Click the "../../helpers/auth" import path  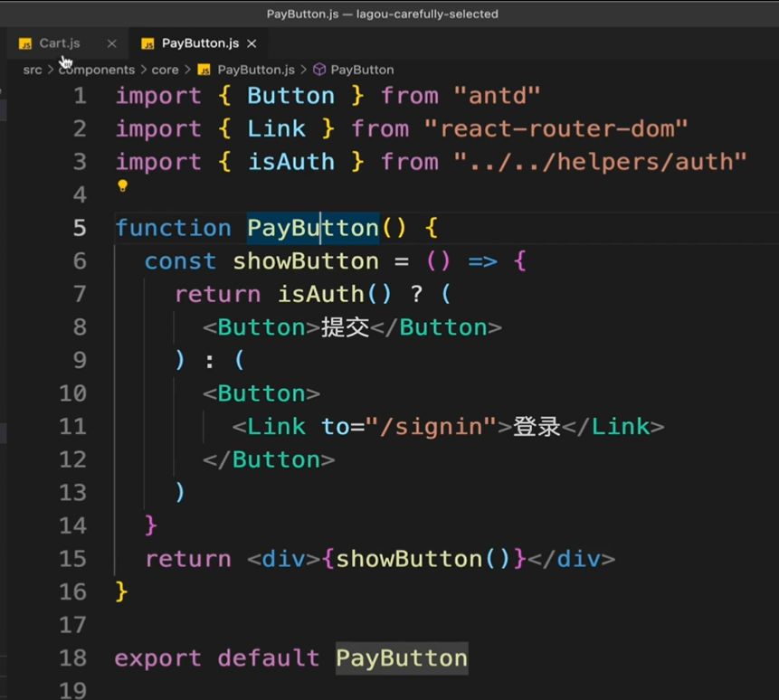[600, 162]
